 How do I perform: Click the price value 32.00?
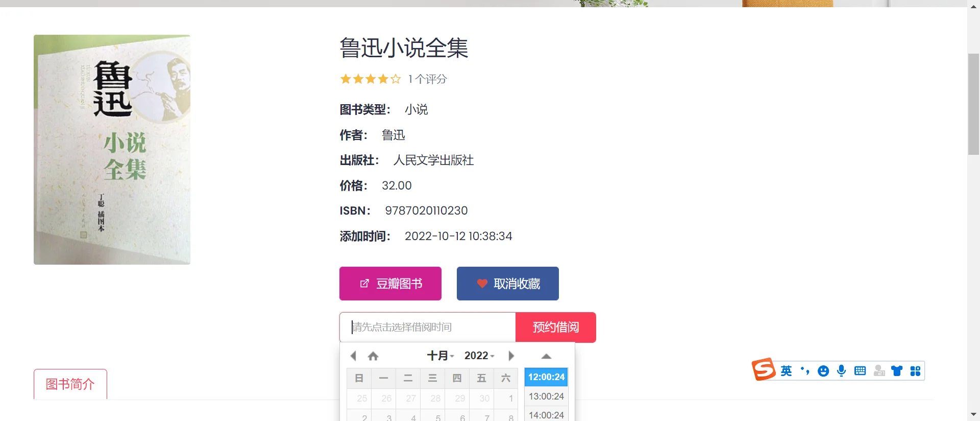point(397,185)
